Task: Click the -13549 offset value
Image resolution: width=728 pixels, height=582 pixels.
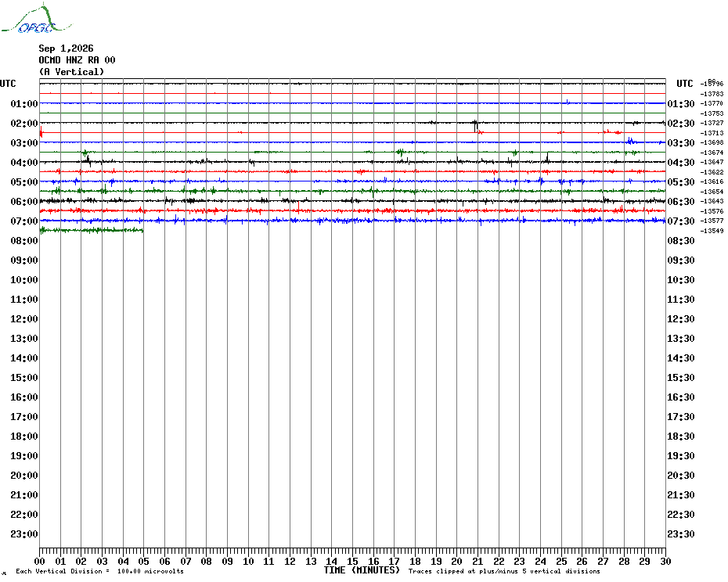Action: pyautogui.click(x=712, y=231)
